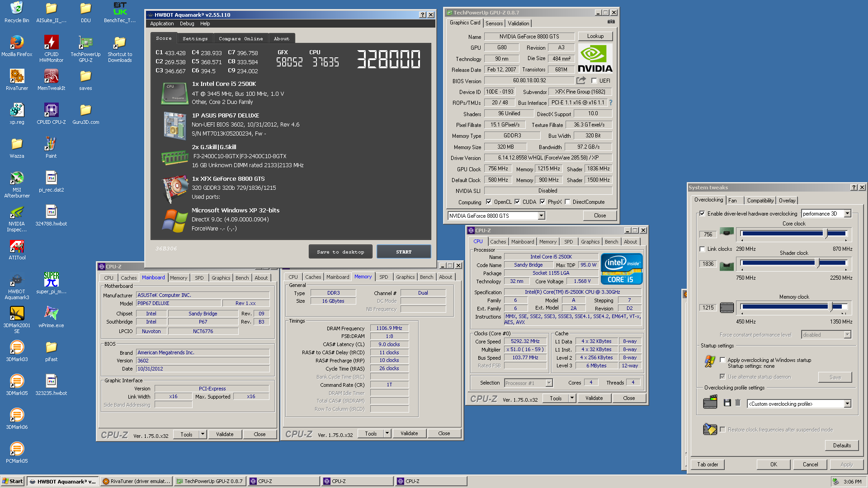This screenshot has height=488, width=868.
Task: Launch HWBOT Aquamark3 desktop icon
Action: tap(17, 286)
